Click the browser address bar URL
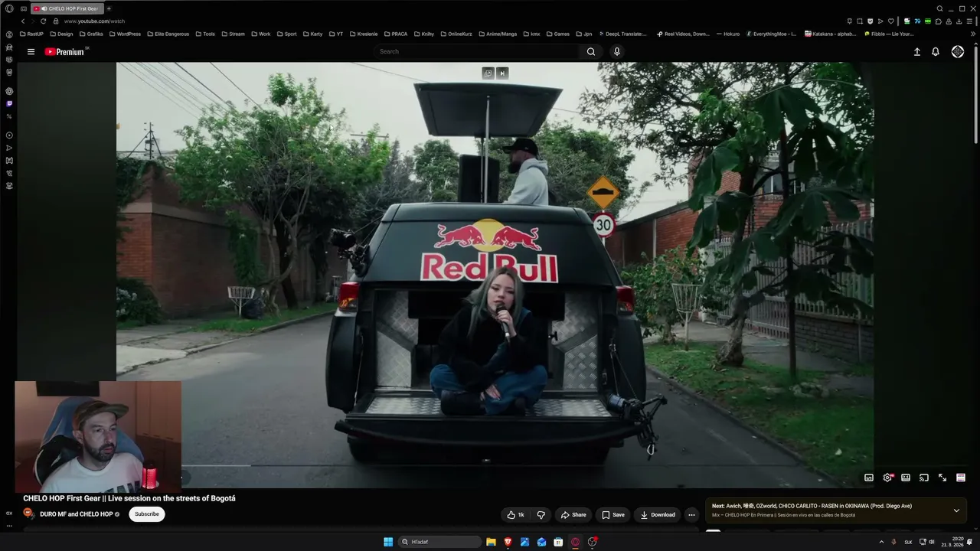The width and height of the screenshot is (980, 551). click(94, 21)
